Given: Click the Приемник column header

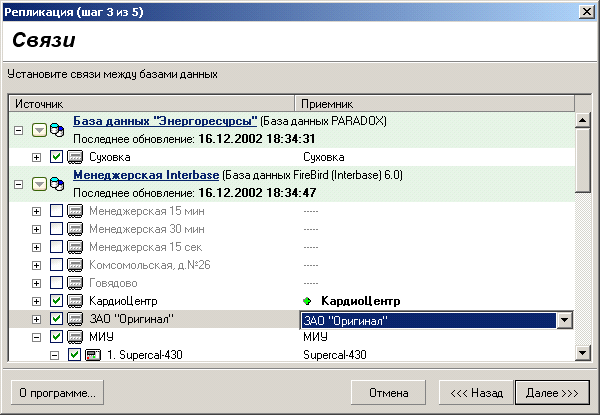Looking at the screenshot, I should coord(435,104).
